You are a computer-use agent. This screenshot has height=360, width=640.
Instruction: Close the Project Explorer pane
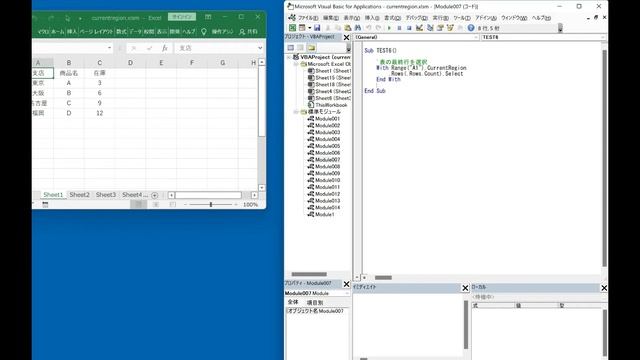coord(347,38)
